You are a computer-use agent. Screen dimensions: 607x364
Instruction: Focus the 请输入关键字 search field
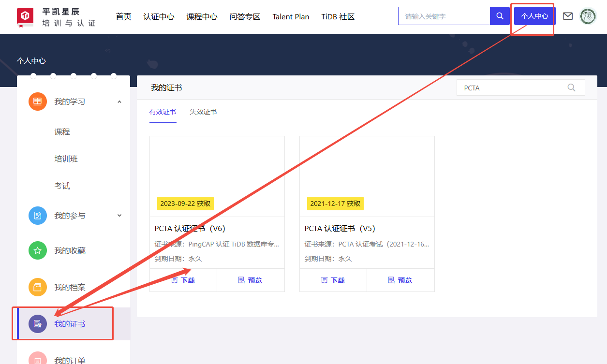click(x=444, y=16)
